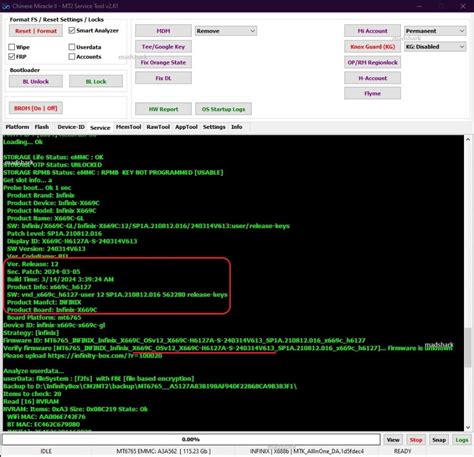
Task: Open the MDM Remove dropdown
Action: 226,31
